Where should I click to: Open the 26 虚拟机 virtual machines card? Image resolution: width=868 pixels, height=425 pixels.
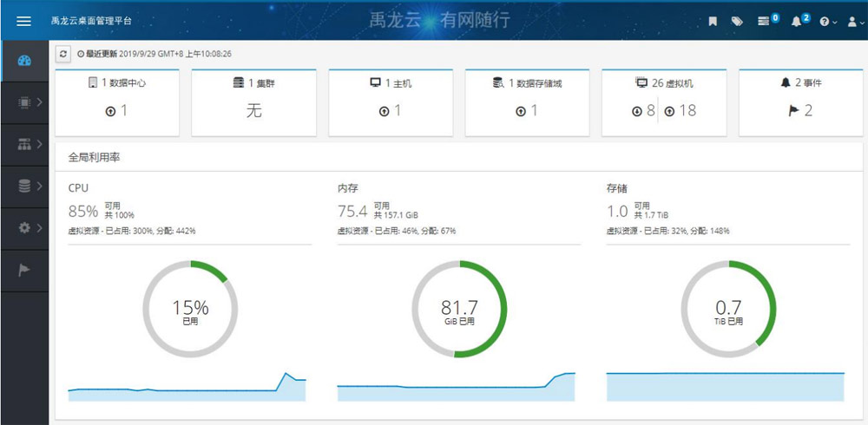pyautogui.click(x=665, y=83)
